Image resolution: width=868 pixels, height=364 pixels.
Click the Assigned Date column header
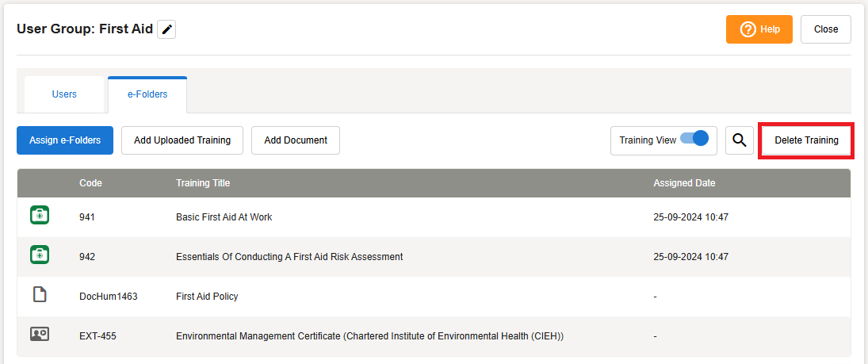pos(684,183)
